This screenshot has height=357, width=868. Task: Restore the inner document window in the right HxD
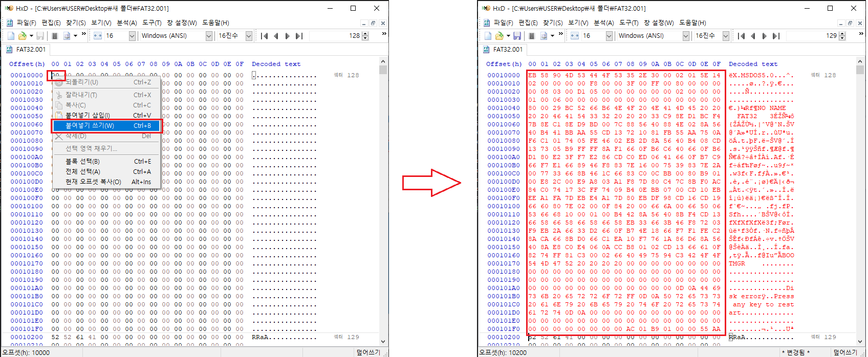850,23
